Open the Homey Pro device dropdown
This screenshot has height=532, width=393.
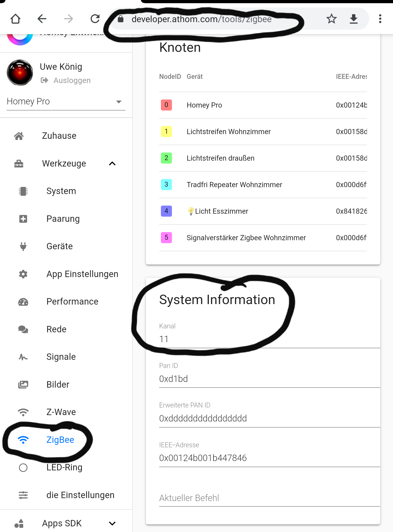(66, 101)
